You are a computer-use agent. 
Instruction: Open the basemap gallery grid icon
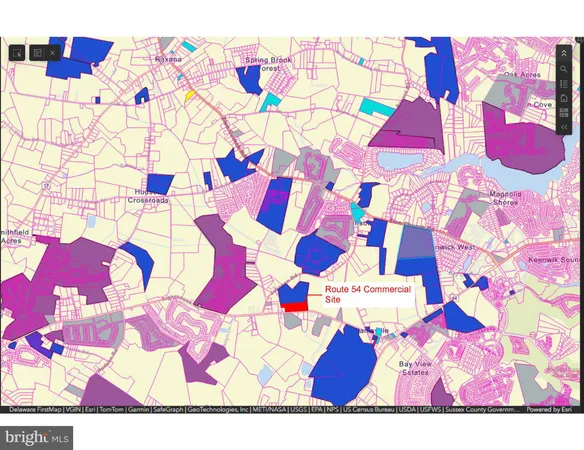[564, 112]
